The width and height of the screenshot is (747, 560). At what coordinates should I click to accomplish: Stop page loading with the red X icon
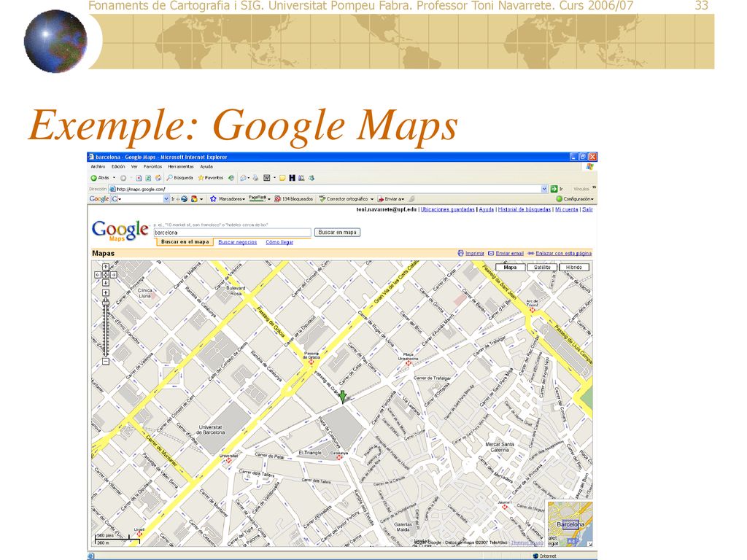click(139, 178)
